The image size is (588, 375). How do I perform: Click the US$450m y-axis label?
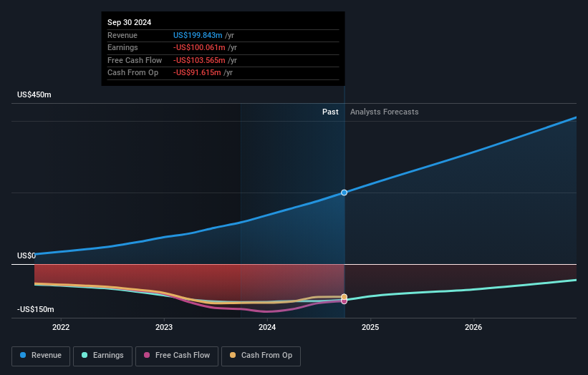point(34,94)
